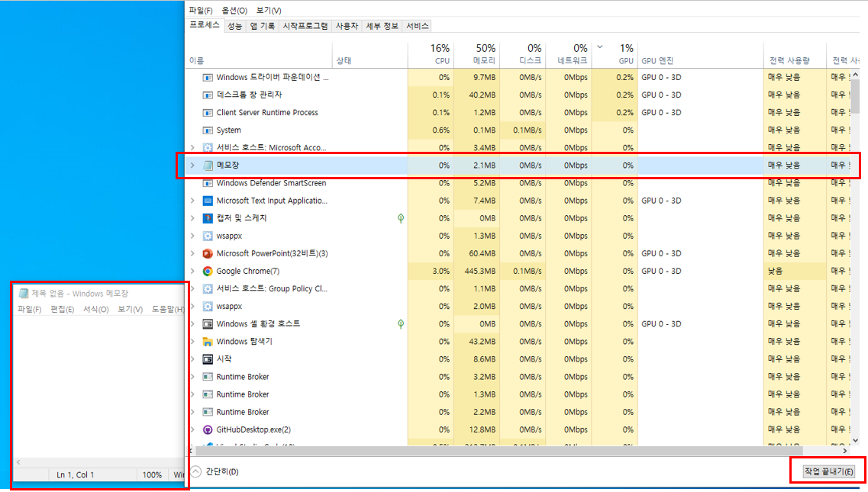
Task: Click the Windows Defender SmartScreen icon
Action: 208,183
